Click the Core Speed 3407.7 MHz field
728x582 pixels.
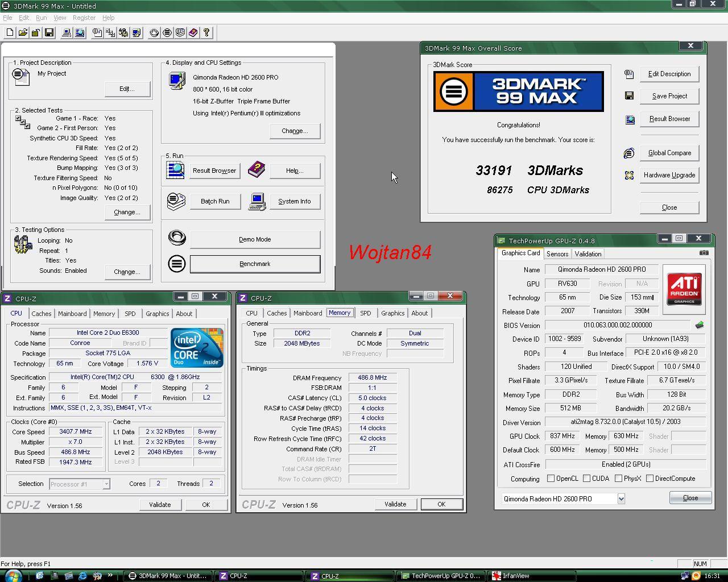click(x=76, y=431)
